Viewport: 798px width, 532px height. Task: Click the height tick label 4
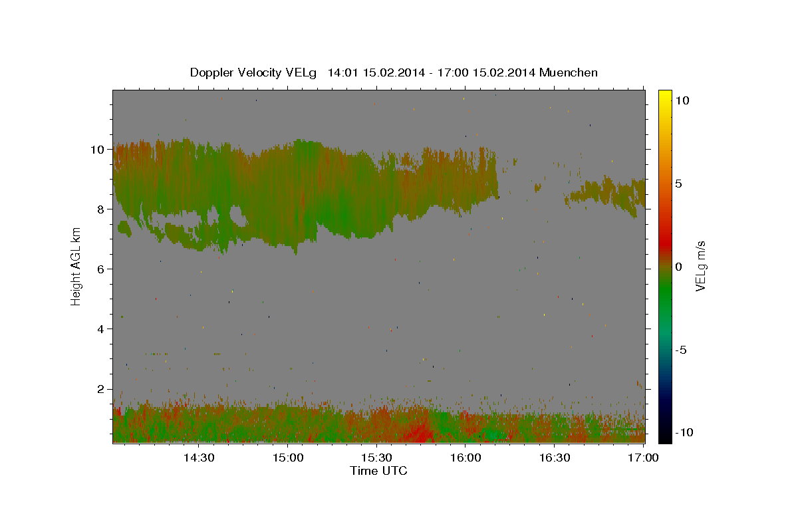tap(102, 329)
